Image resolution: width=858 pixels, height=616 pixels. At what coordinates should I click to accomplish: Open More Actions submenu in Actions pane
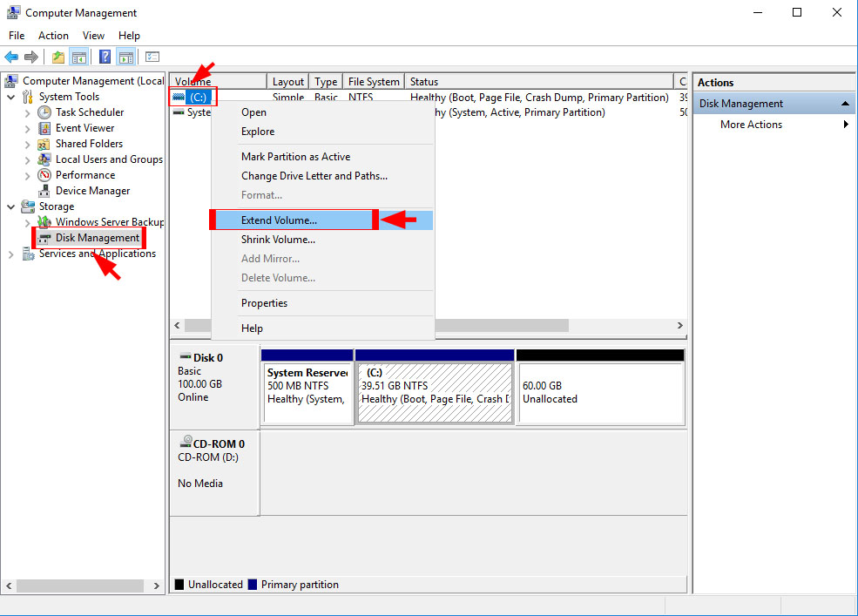tap(774, 125)
